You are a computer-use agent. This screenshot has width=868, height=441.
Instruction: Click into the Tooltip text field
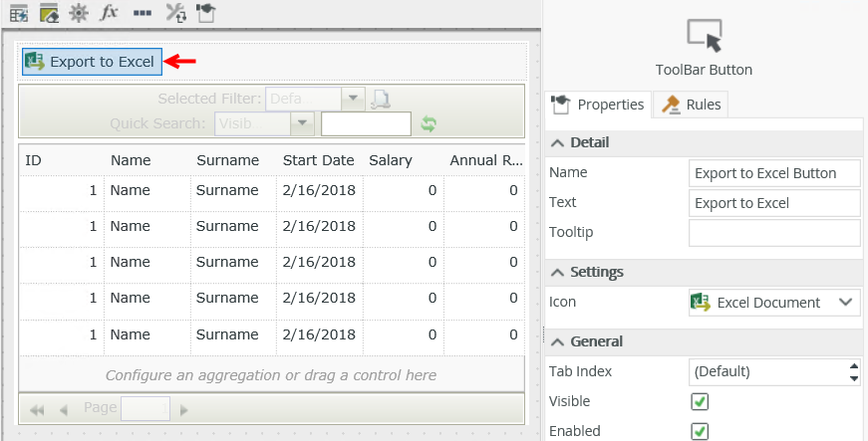point(774,233)
